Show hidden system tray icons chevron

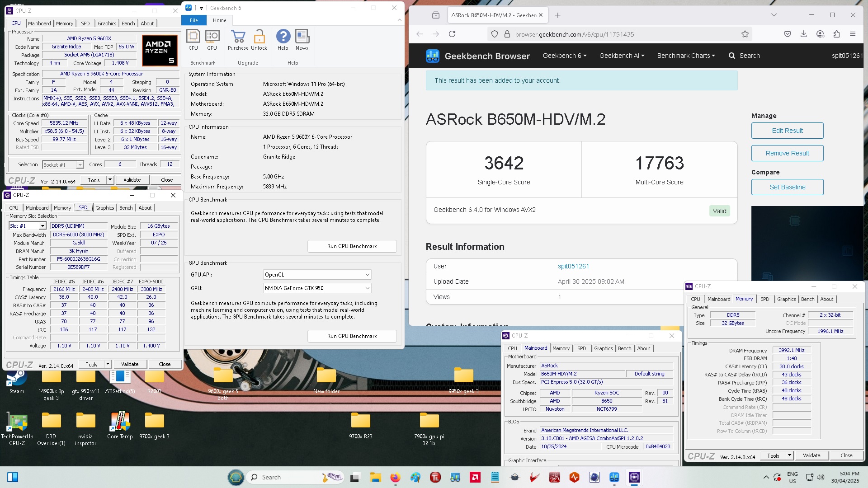tap(766, 477)
